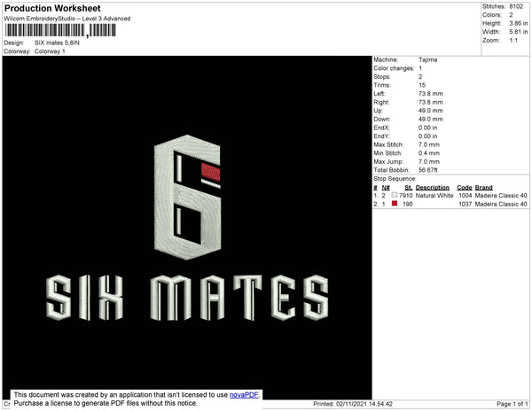The width and height of the screenshot is (532, 411).
Task: Select the Stitches value 8102
Action: coord(516,6)
